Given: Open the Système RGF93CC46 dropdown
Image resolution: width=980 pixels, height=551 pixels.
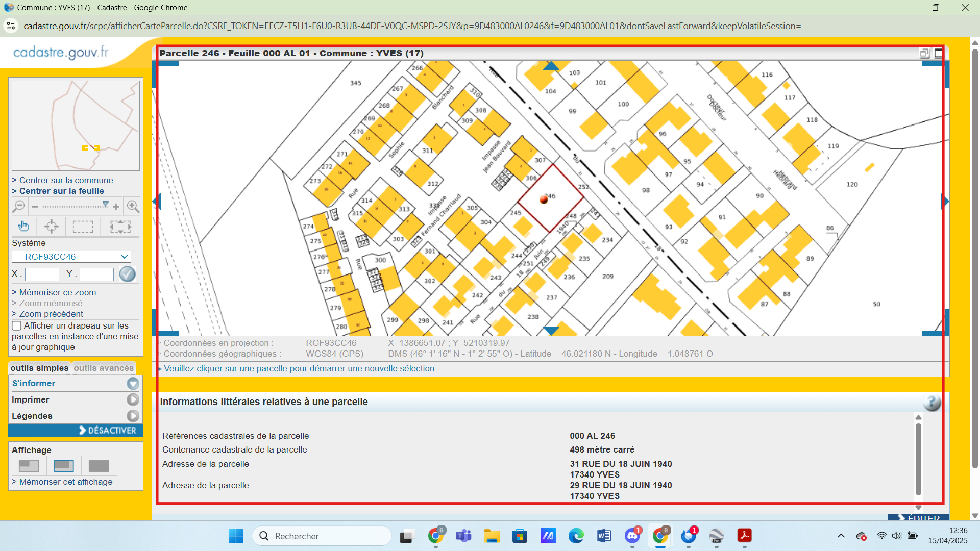Looking at the screenshot, I should coord(71,257).
